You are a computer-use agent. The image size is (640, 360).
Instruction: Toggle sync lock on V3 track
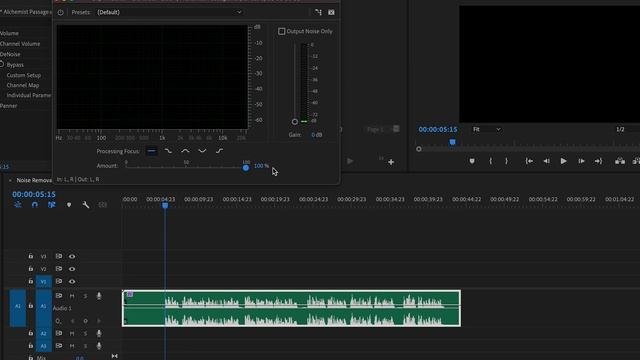(59, 256)
